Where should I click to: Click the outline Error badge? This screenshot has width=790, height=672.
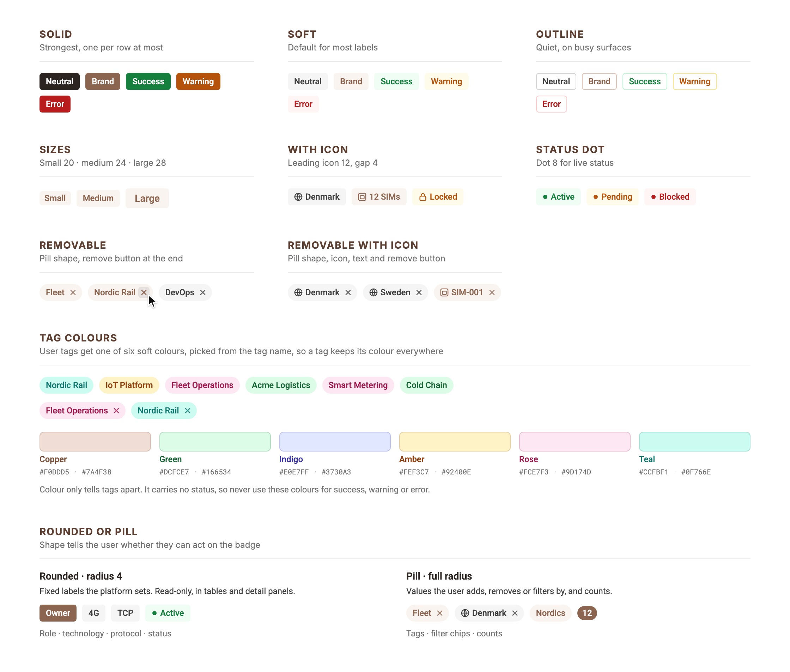point(551,104)
